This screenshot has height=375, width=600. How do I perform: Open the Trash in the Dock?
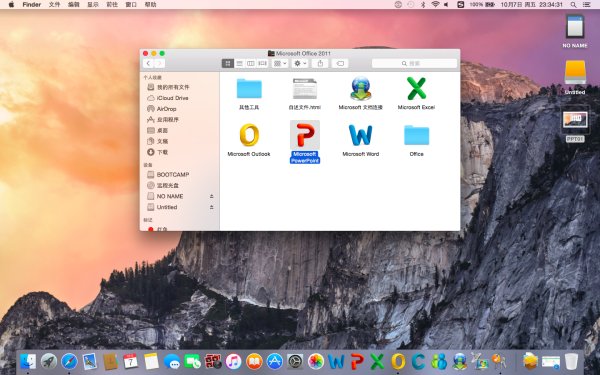pyautogui.click(x=571, y=361)
